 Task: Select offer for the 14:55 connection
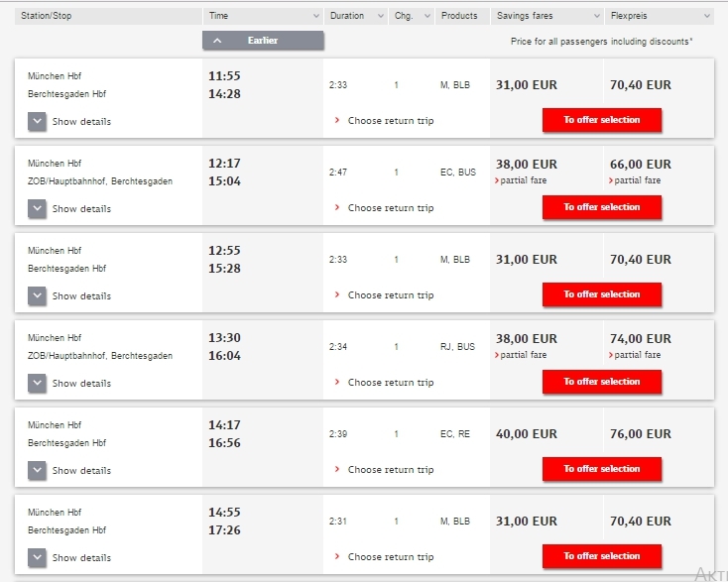(601, 556)
